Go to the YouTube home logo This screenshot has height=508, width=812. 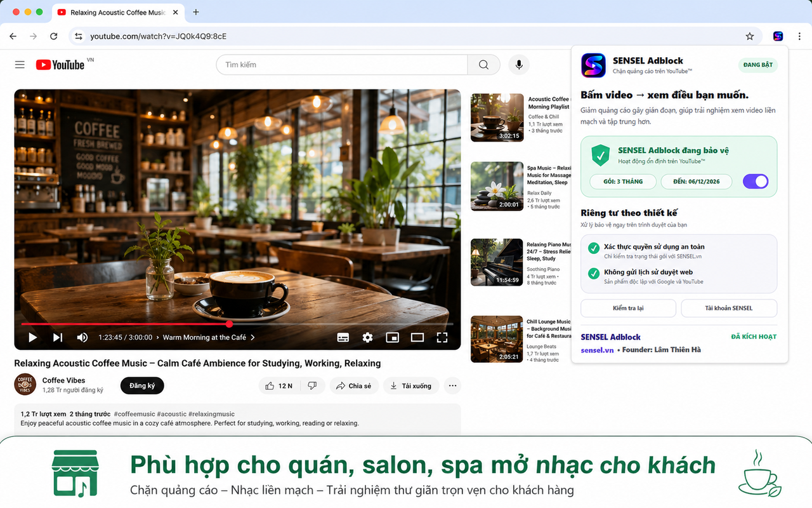(60, 65)
